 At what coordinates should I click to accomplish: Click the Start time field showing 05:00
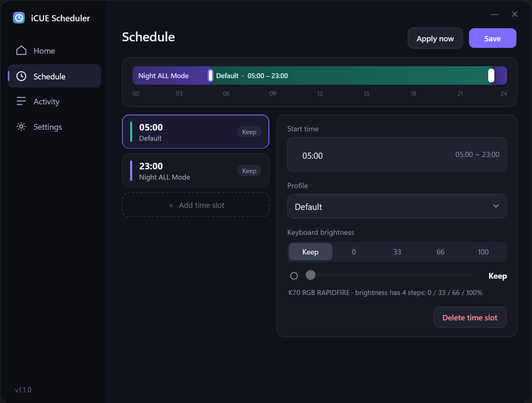pyautogui.click(x=397, y=155)
